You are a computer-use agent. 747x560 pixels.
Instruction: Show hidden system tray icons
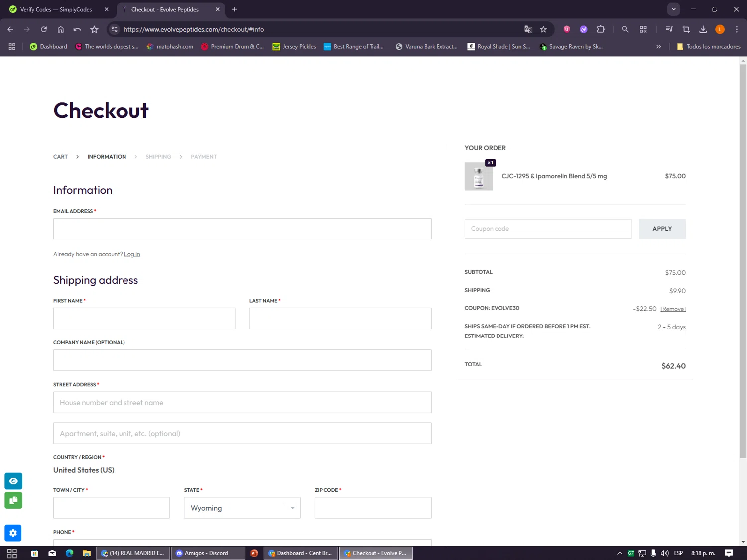(x=620, y=553)
